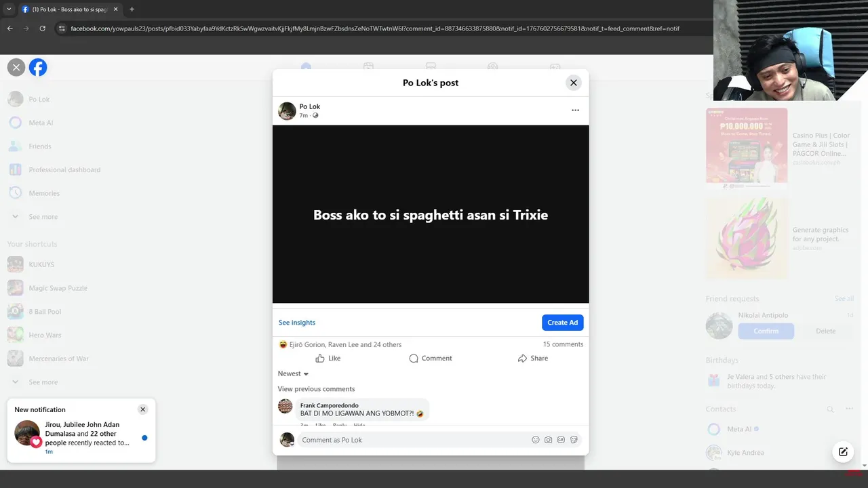
Task: Open the birthdays notice for Je Valera
Action: (x=776, y=381)
